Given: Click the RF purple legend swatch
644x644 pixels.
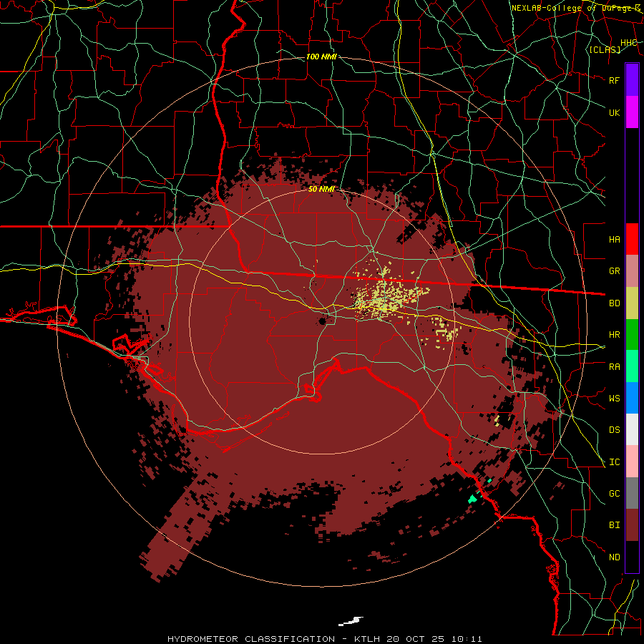Looking at the screenshot, I should coord(632,80).
